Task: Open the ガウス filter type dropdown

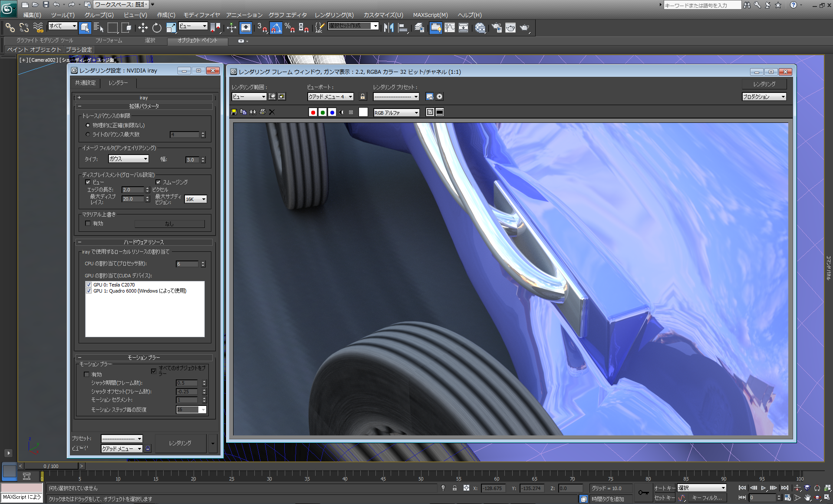Action: [x=128, y=159]
